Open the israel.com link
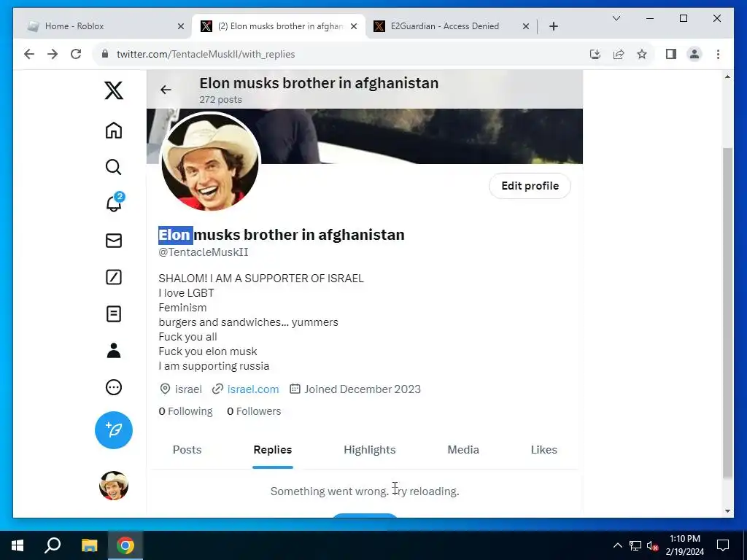Screen dimensions: 747x560 (253, 389)
